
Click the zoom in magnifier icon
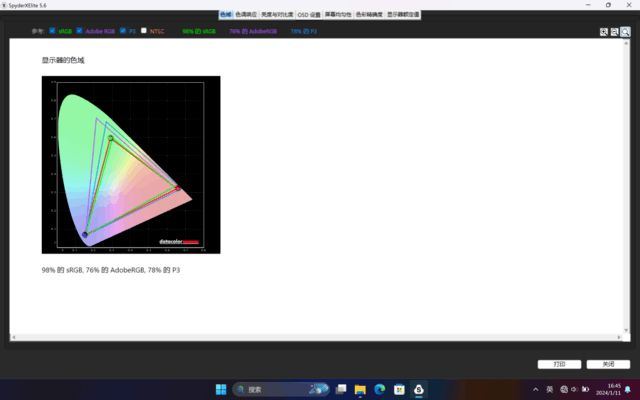click(604, 32)
